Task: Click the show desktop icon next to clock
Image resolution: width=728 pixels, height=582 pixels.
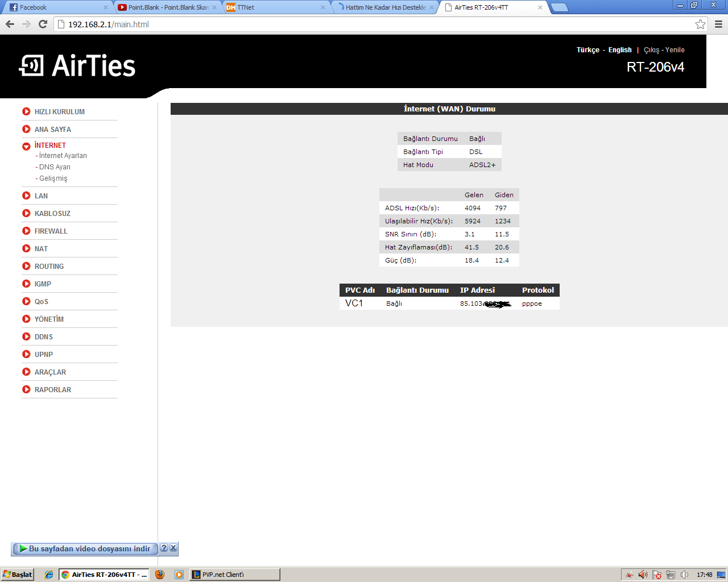Action: pyautogui.click(x=721, y=575)
